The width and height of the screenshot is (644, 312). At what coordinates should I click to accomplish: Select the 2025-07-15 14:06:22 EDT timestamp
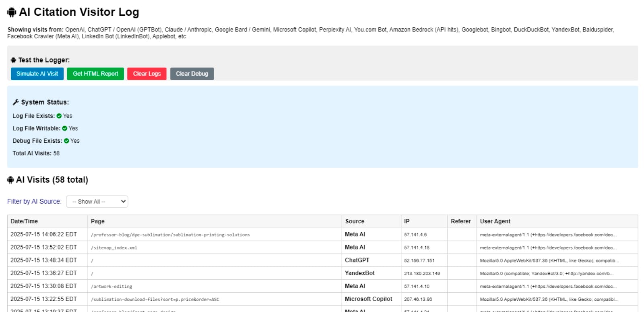click(43, 234)
